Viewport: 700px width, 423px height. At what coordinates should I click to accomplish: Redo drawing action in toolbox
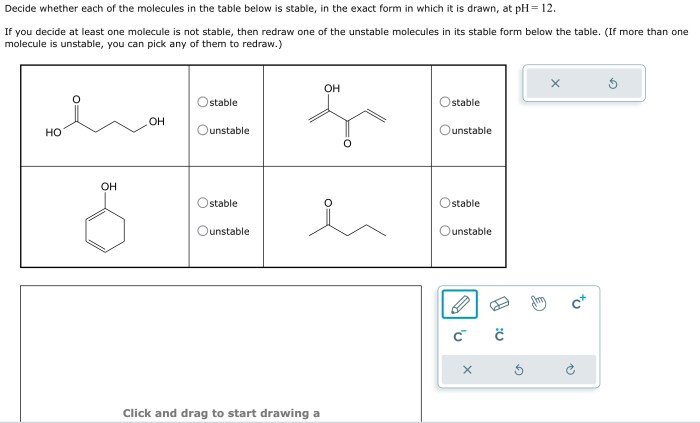coord(570,370)
